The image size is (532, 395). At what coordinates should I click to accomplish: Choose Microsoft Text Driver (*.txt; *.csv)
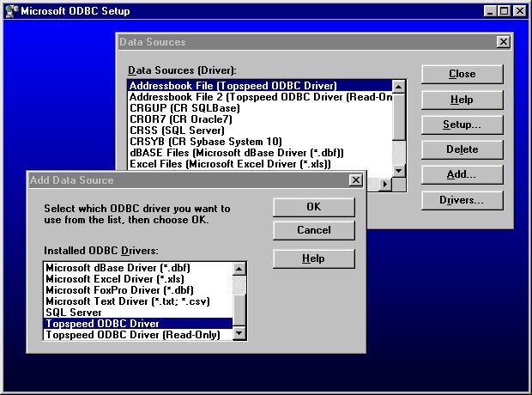[138, 301]
